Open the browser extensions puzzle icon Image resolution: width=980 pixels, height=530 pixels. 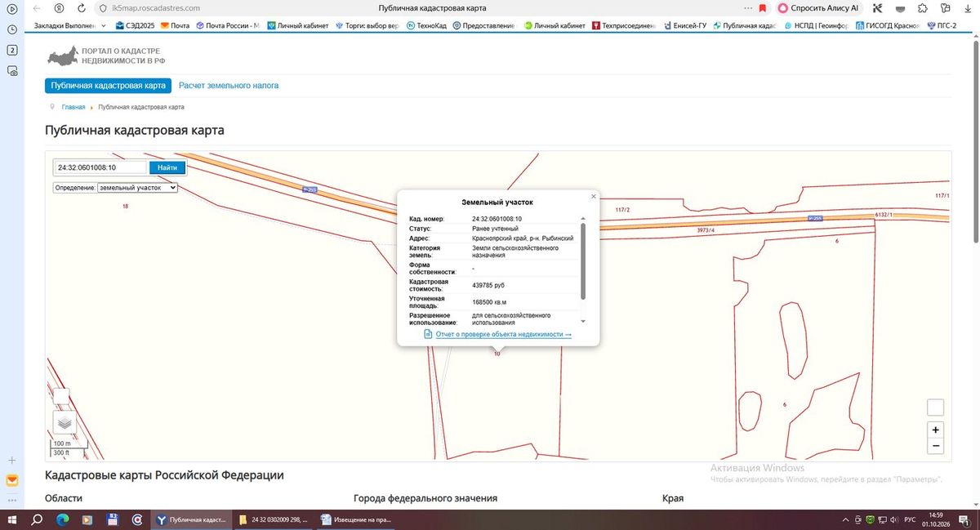(x=922, y=8)
